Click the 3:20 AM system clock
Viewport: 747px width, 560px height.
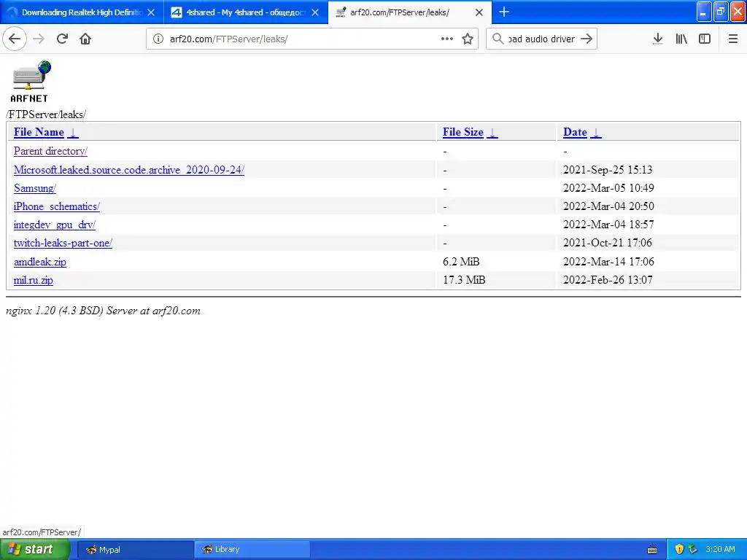(720, 549)
